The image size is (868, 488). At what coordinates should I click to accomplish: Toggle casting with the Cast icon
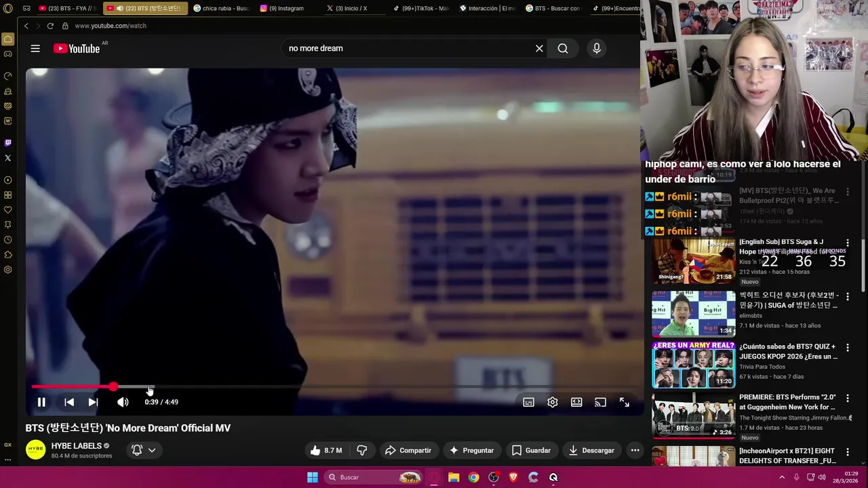point(600,402)
